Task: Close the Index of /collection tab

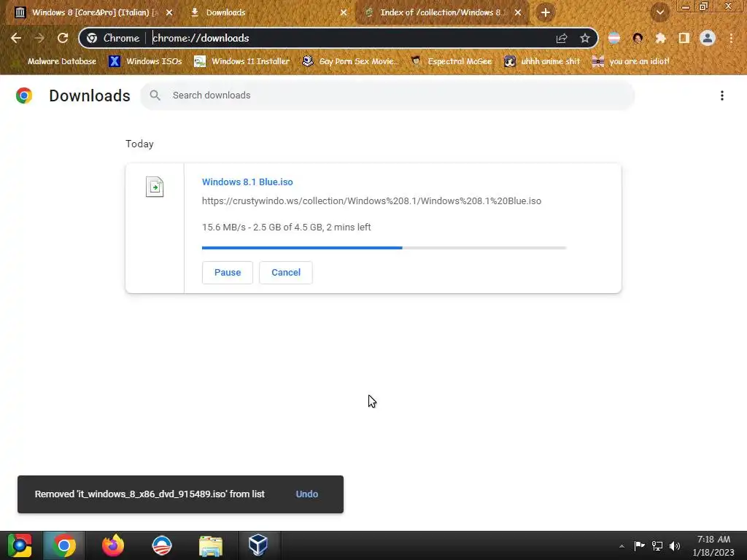Action: click(x=518, y=12)
